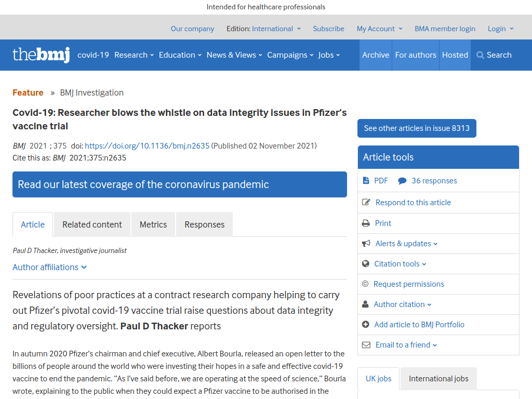Open the article DOI link
Image resolution: width=532 pixels, height=399 pixels.
pyautogui.click(x=147, y=146)
